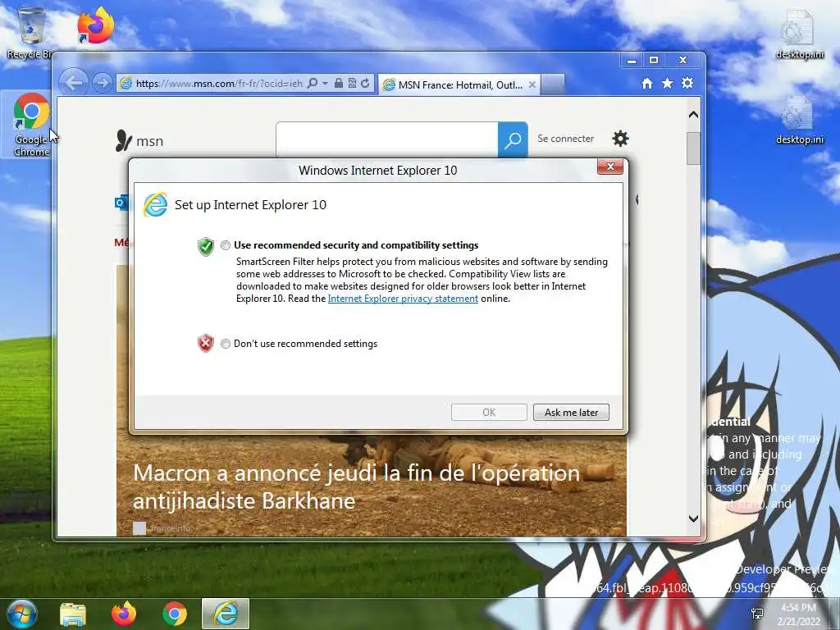
Task: Expand the address bar autocomplete dropdown arrow
Action: point(325,84)
